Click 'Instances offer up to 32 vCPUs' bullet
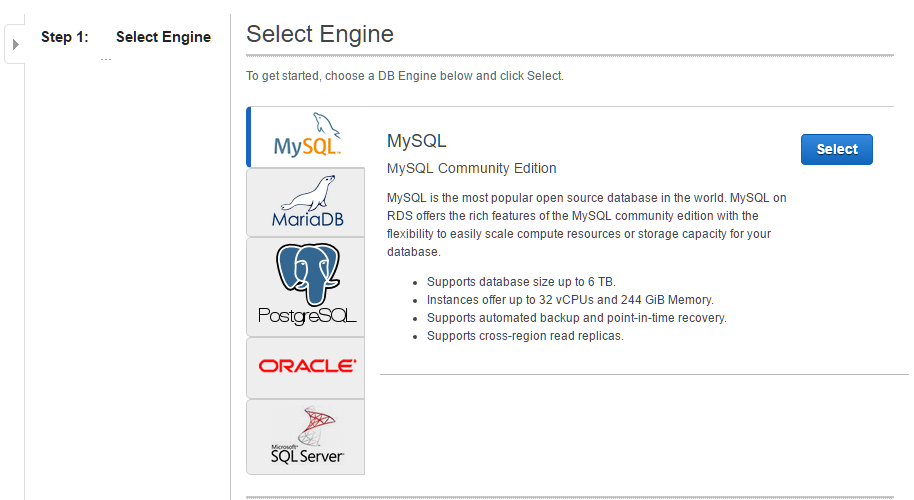Viewport: 914px width, 500px height. click(570, 300)
